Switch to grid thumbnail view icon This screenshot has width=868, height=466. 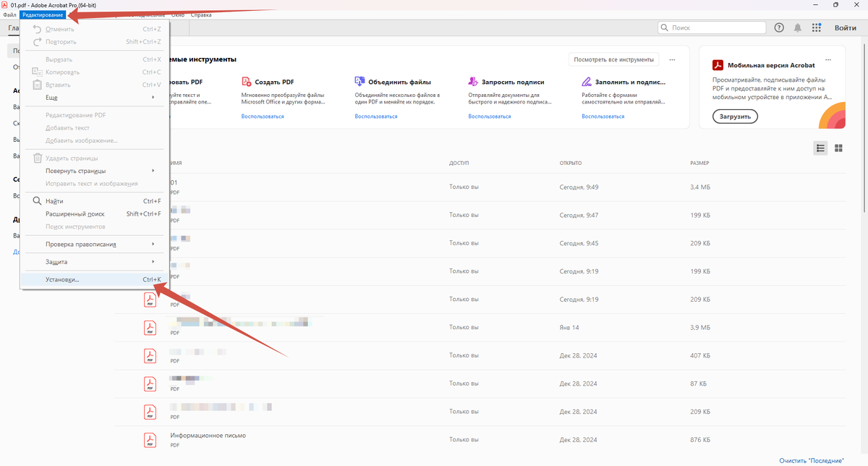coord(839,148)
